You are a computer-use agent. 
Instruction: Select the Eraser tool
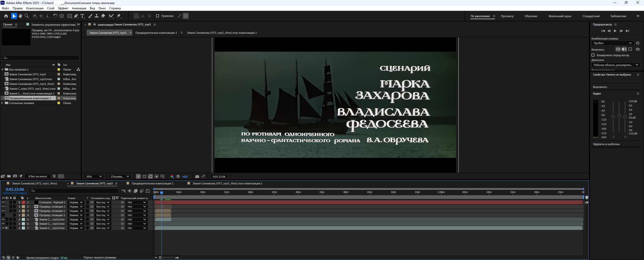pos(103,16)
